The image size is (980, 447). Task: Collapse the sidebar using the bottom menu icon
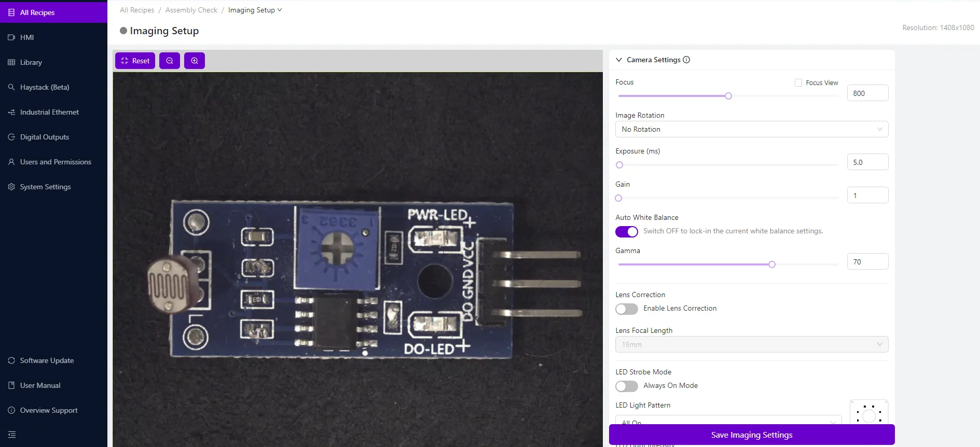(x=12, y=435)
